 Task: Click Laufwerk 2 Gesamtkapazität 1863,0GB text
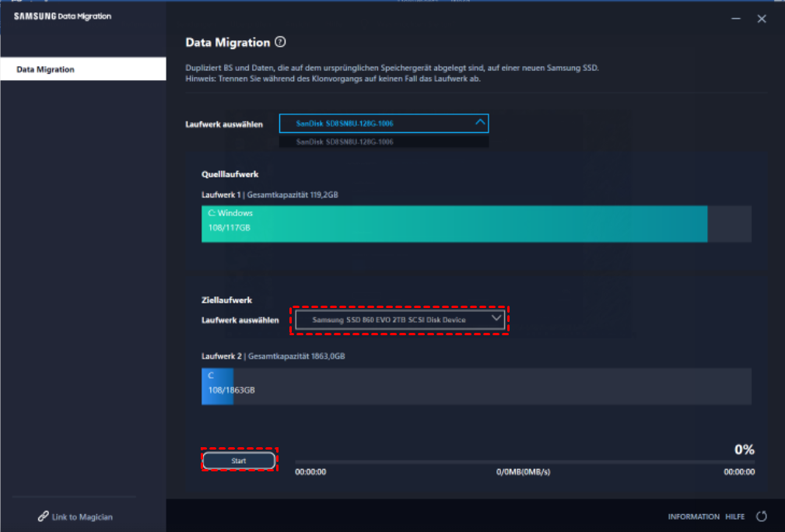[273, 356]
